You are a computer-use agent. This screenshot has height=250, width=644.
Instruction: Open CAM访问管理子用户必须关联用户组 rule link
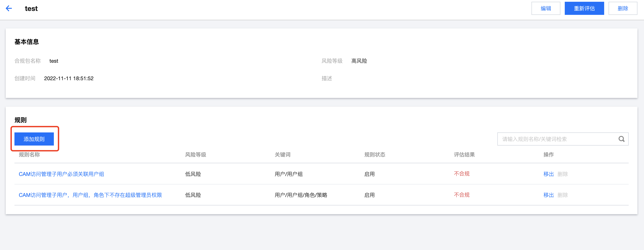coord(61,174)
